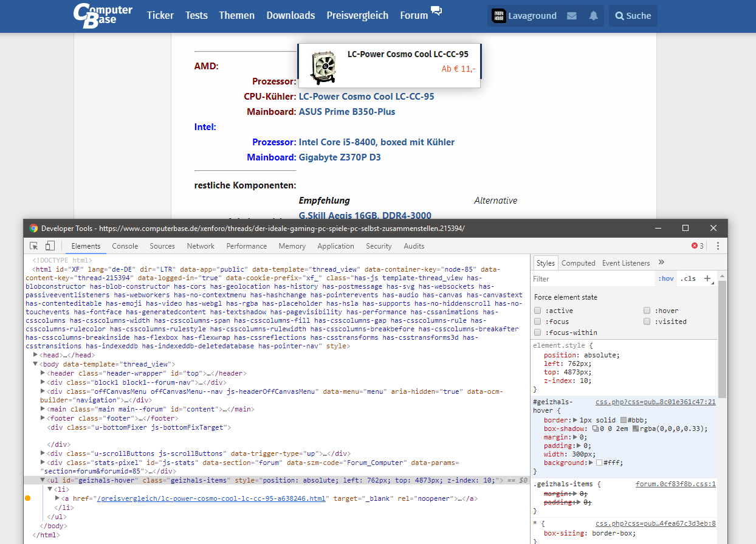This screenshot has height=544, width=756.
Task: Switch to the Sources tab
Action: (162, 246)
